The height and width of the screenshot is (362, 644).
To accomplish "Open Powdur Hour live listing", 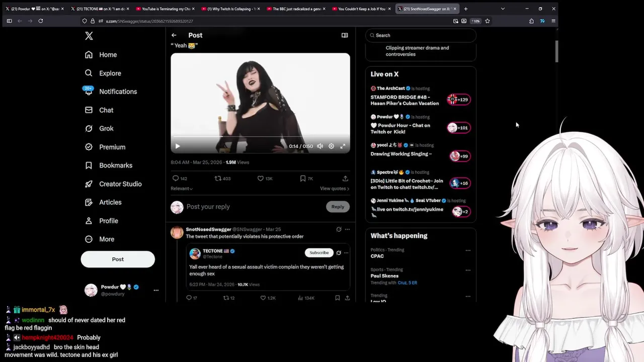I will pos(421,125).
